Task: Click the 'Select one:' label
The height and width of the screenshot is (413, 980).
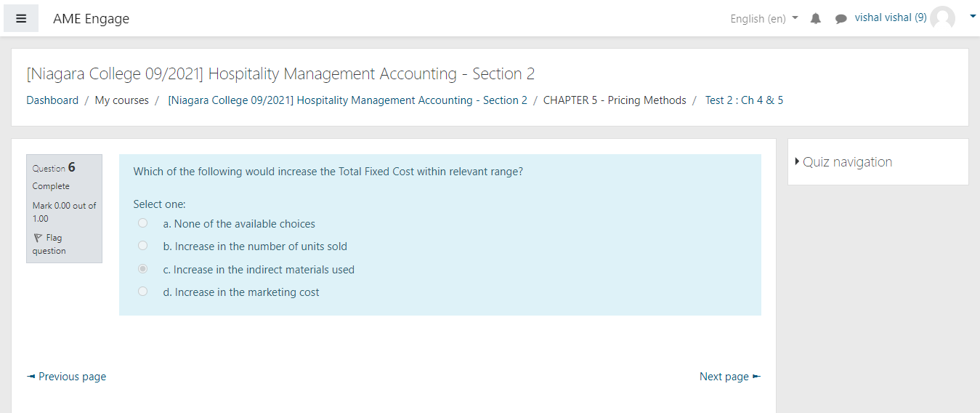Action: (159, 204)
